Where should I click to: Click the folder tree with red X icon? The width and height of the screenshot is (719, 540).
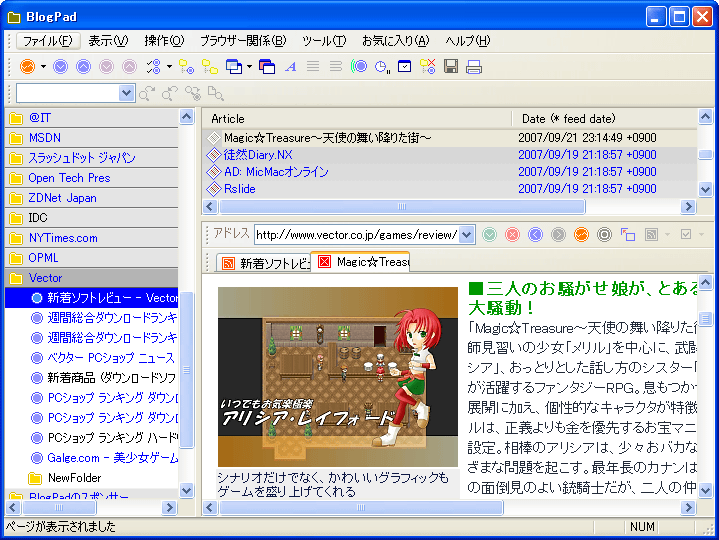click(428, 67)
